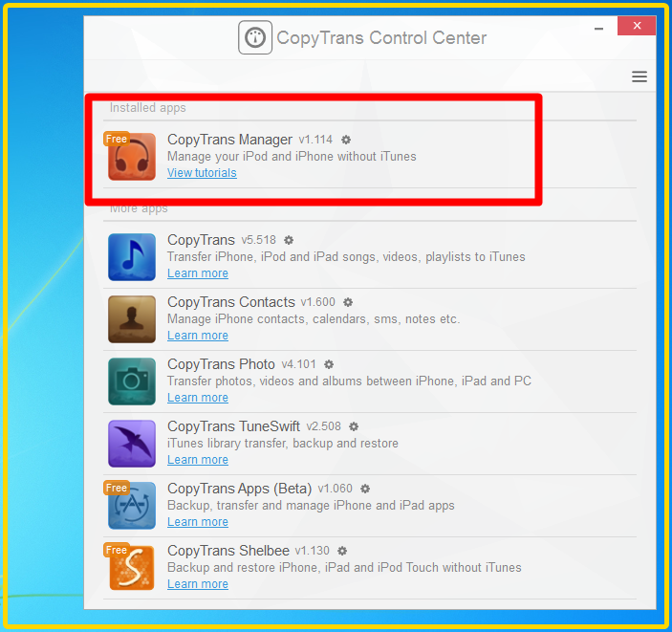Close the CopyTrans Control Center window
Viewport: 672px width, 632px height.
coord(637,26)
